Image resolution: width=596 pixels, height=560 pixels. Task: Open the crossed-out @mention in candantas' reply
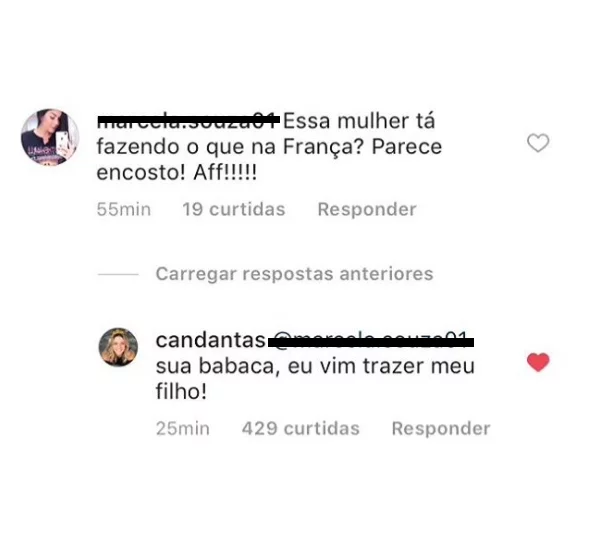371,340
